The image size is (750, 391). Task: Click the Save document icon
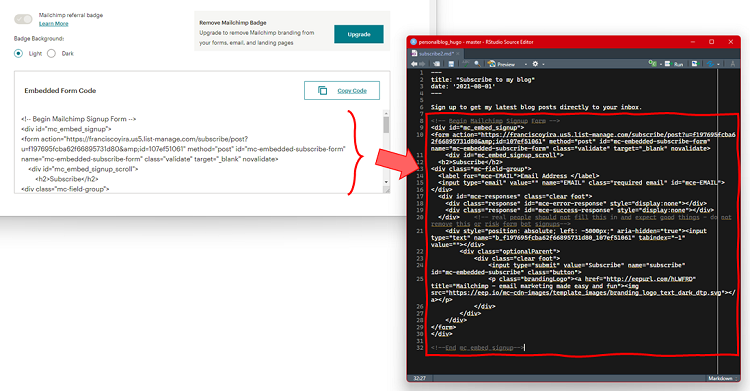(x=451, y=64)
